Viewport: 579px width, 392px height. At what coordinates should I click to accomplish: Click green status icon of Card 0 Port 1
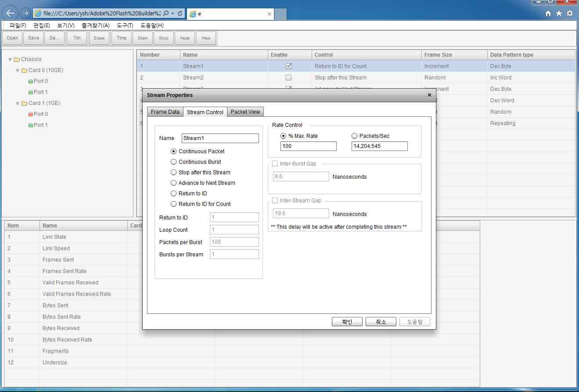click(x=30, y=92)
